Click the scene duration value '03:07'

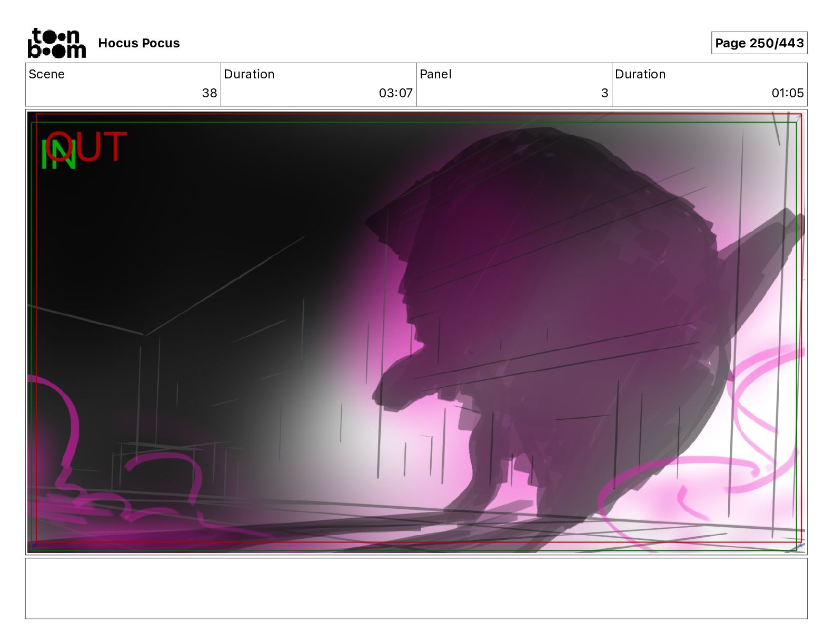point(396,93)
